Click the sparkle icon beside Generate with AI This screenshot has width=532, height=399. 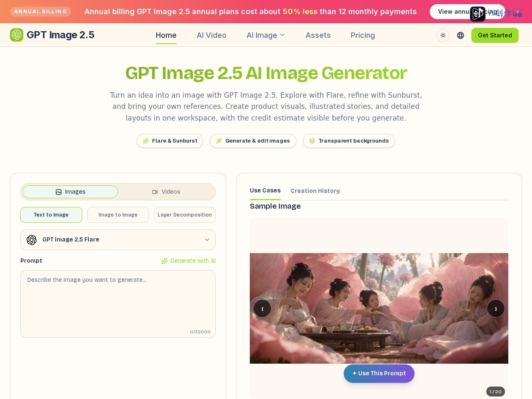(165, 261)
